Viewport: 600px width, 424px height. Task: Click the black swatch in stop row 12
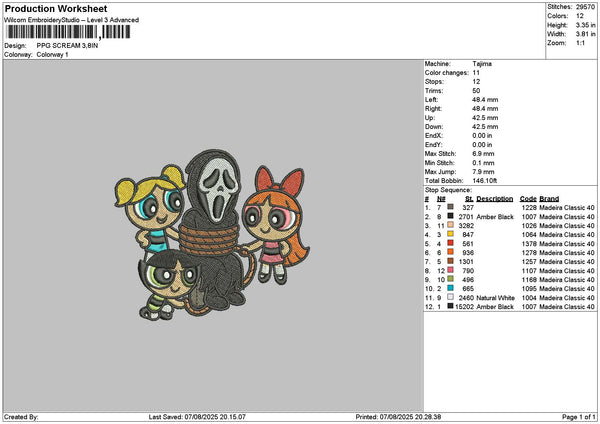pyautogui.click(x=450, y=306)
